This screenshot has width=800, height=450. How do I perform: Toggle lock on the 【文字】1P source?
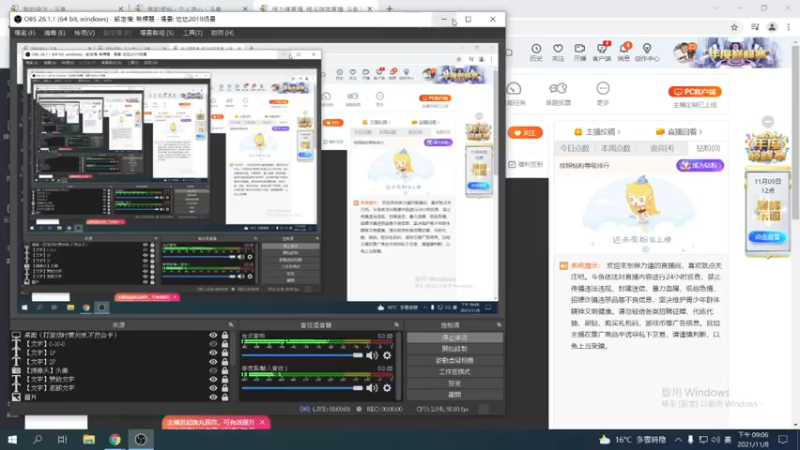[x=224, y=353]
